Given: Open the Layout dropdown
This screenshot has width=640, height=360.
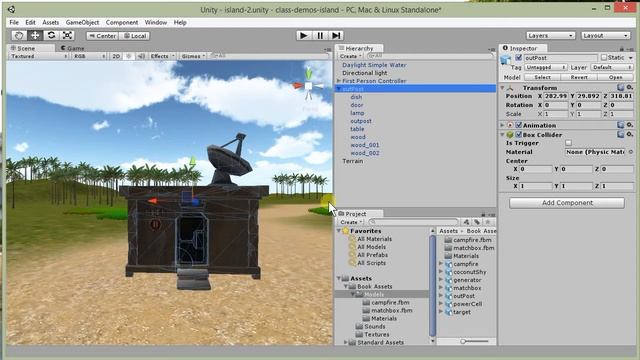Looking at the screenshot, I should point(605,36).
